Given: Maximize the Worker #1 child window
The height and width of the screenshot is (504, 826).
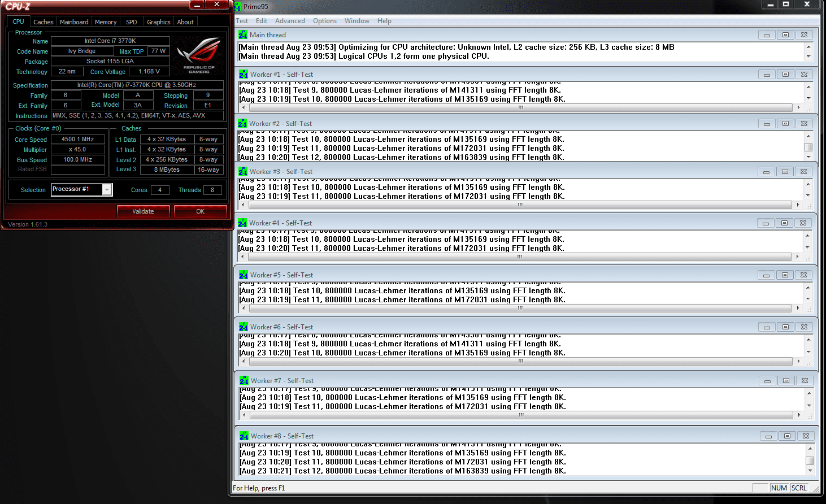Looking at the screenshot, I should pos(785,75).
